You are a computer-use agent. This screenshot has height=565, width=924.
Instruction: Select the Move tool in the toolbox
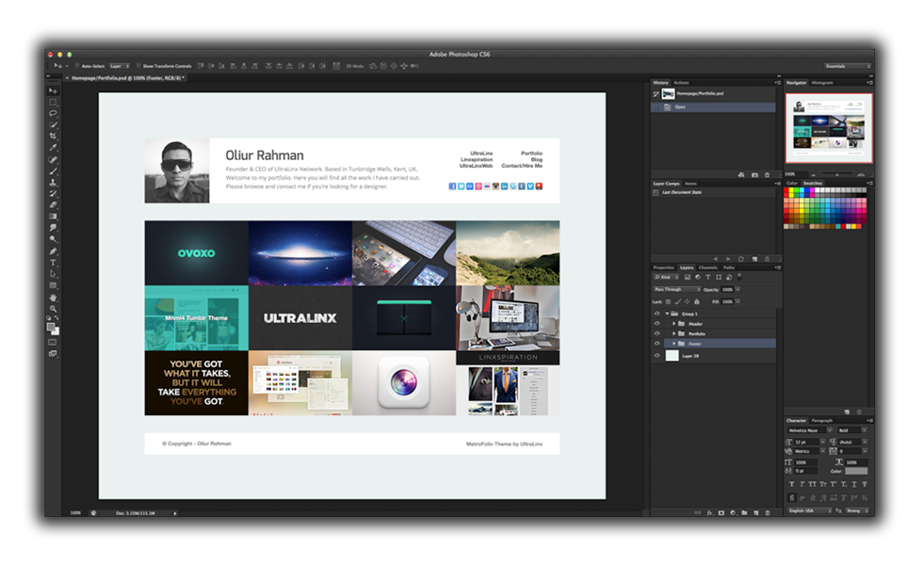pyautogui.click(x=53, y=90)
